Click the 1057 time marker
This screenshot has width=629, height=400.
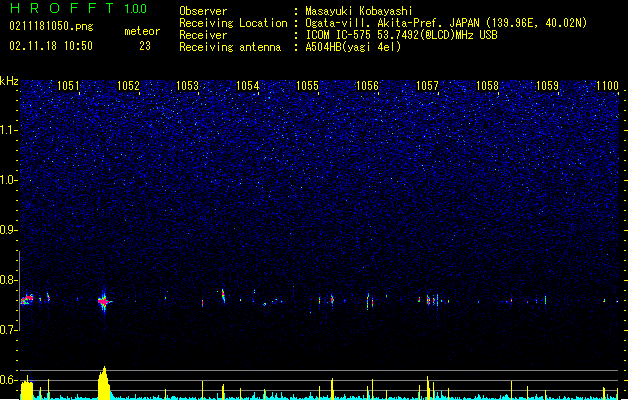point(427,86)
